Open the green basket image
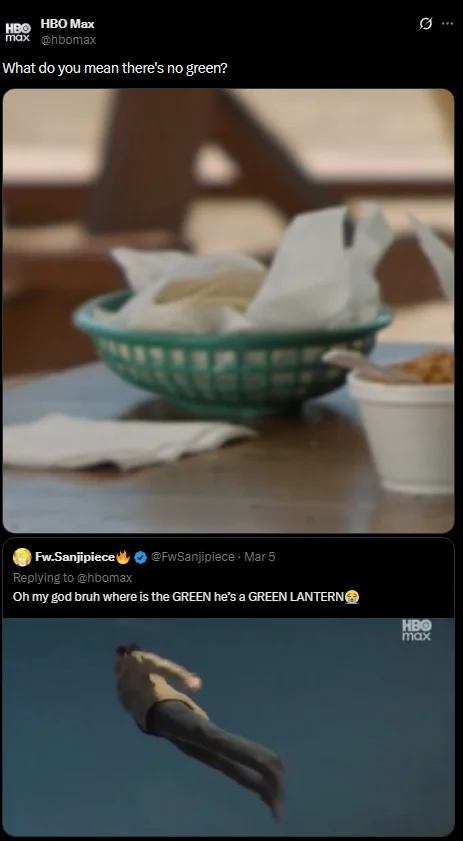This screenshot has height=841, width=463. click(x=229, y=311)
